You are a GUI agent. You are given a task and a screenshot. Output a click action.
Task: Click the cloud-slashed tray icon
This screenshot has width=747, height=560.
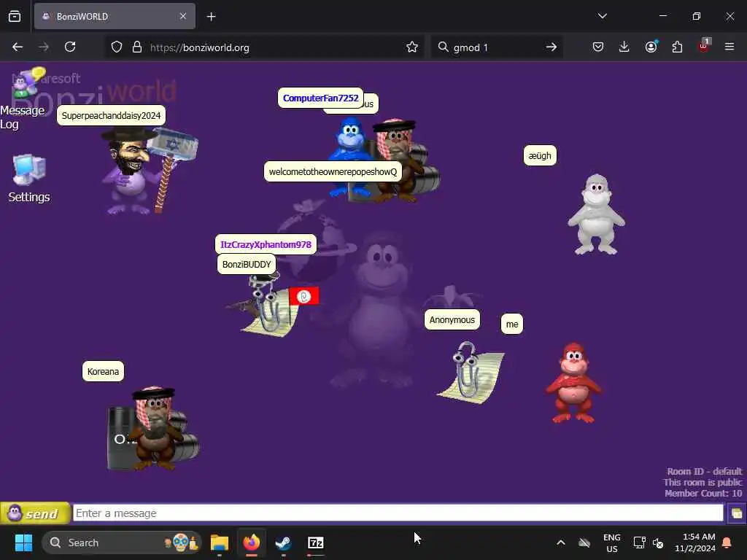pyautogui.click(x=584, y=542)
